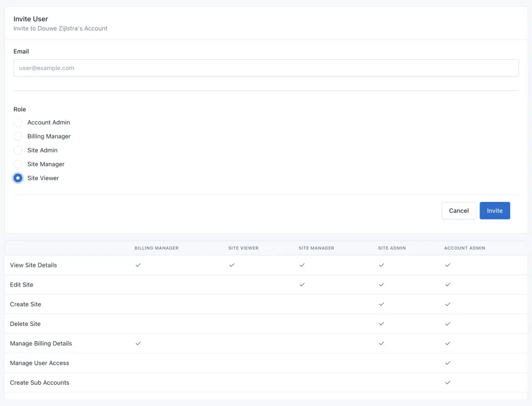Choose the Site Admin role option
The height and width of the screenshot is (406, 532).
coord(18,151)
